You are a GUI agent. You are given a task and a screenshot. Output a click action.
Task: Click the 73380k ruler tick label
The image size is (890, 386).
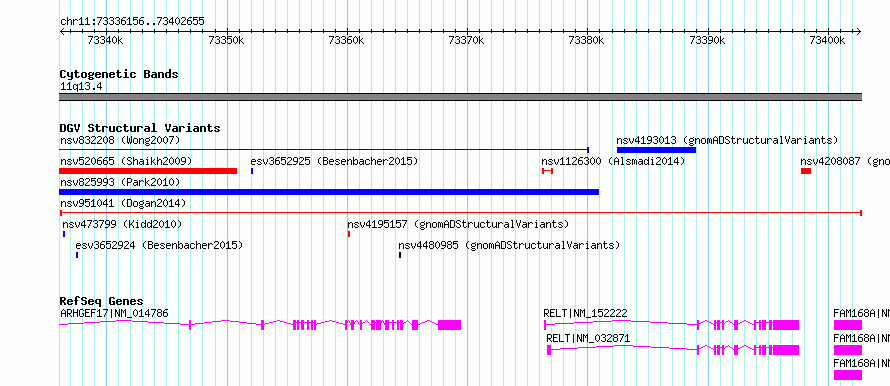click(x=587, y=40)
